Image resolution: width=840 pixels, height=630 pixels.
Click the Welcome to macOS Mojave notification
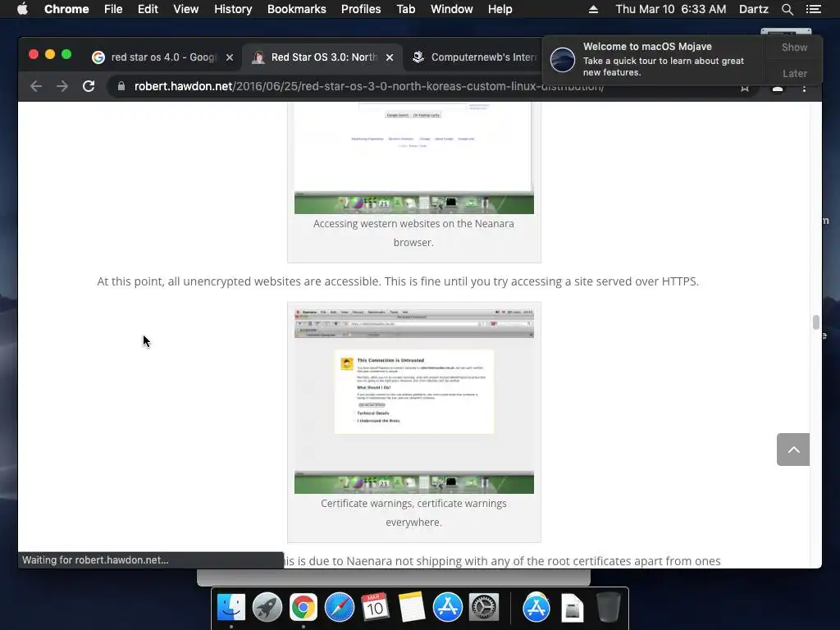pos(654,59)
